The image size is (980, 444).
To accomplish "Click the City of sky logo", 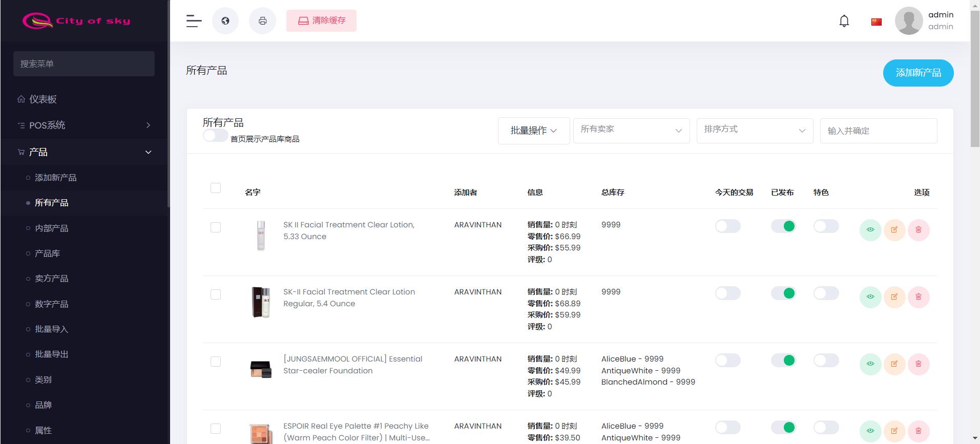I will pos(76,21).
